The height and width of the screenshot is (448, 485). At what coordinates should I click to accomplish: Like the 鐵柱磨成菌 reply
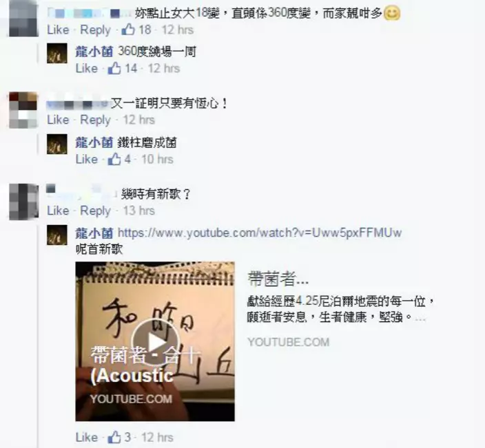coord(87,160)
